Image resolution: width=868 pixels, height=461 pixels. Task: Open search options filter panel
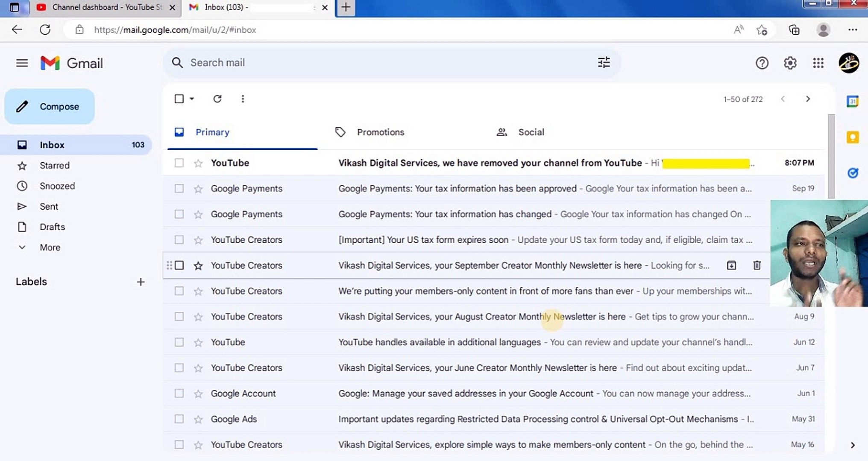(x=604, y=63)
